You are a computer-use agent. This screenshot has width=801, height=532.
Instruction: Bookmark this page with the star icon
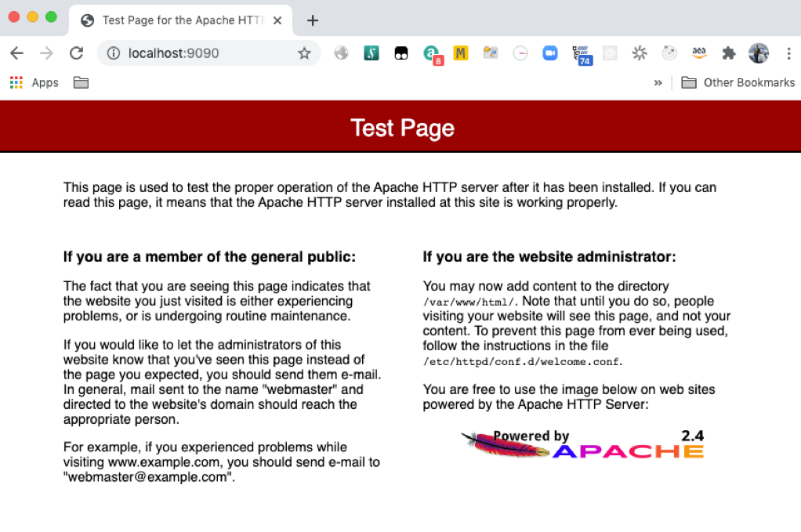click(304, 53)
